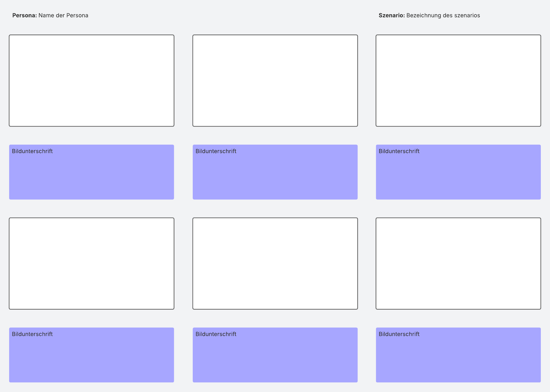Select the top-middle white storyboard frame
This screenshot has height=392, width=550.
pos(275,81)
